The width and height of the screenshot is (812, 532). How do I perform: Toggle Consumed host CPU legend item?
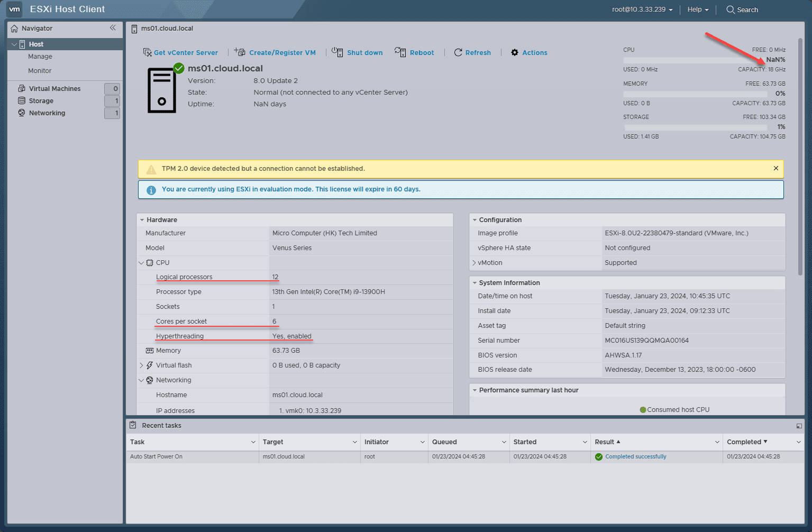tap(674, 410)
